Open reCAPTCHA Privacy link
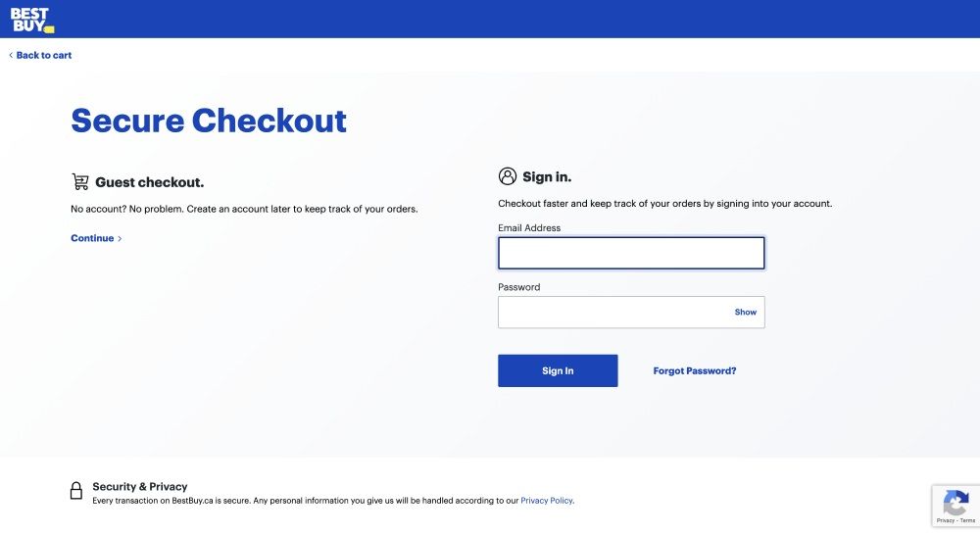Viewport: 980px width, 536px height. [x=945, y=520]
